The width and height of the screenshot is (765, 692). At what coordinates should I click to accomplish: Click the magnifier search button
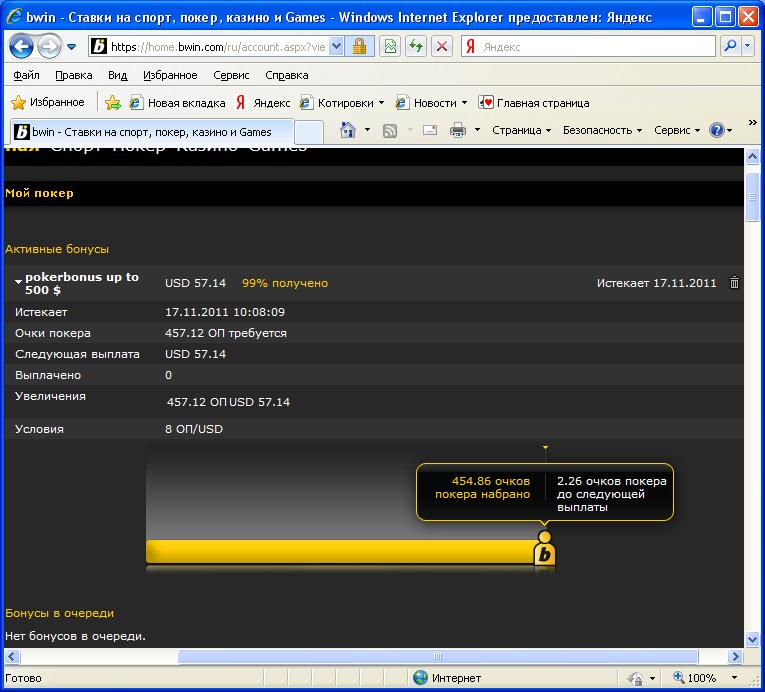pos(730,46)
